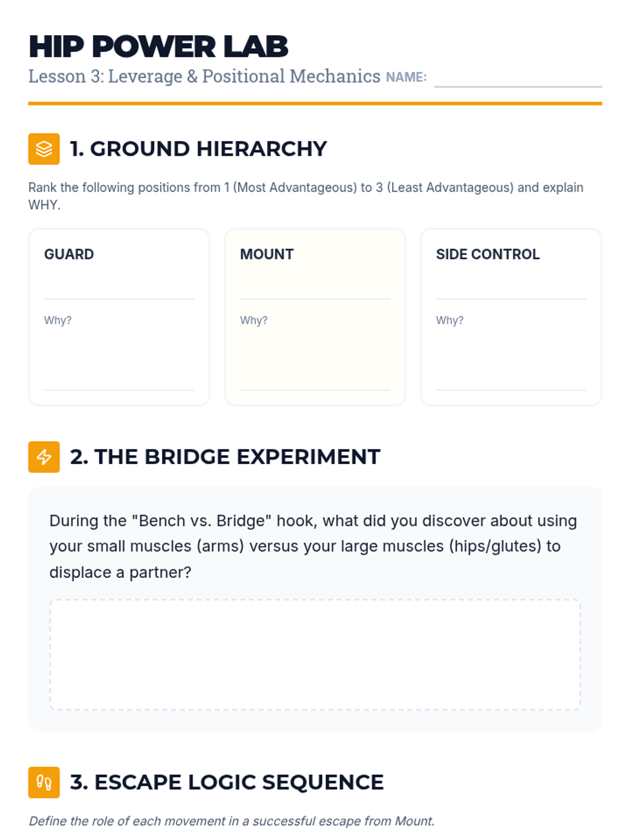Click the Bench vs. Bridge question text

coord(313,546)
